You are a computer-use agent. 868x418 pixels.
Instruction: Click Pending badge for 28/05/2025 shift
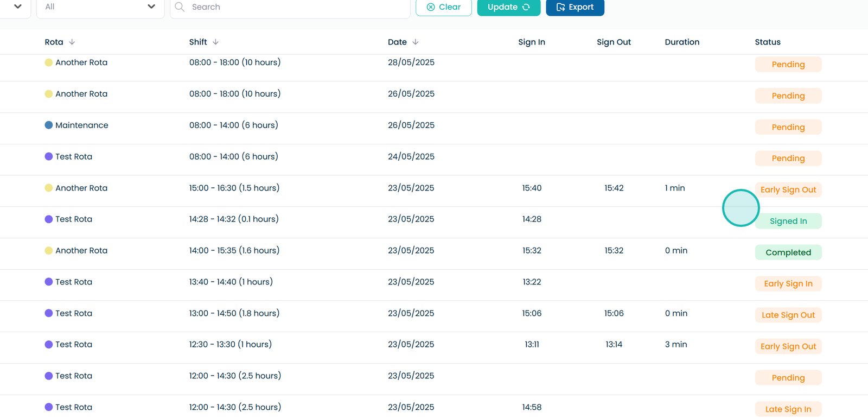pyautogui.click(x=788, y=65)
